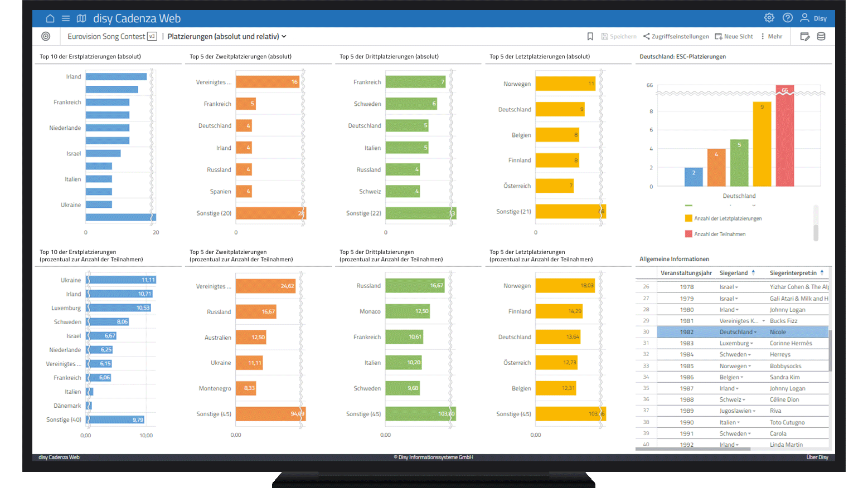Click the Eurovision Song Contest workbook title
The width and height of the screenshot is (868, 488).
pos(106,36)
